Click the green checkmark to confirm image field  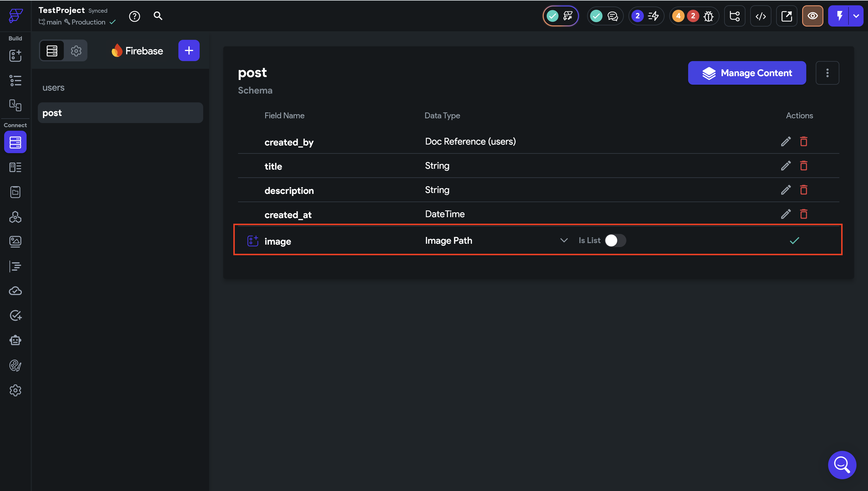[x=794, y=240]
